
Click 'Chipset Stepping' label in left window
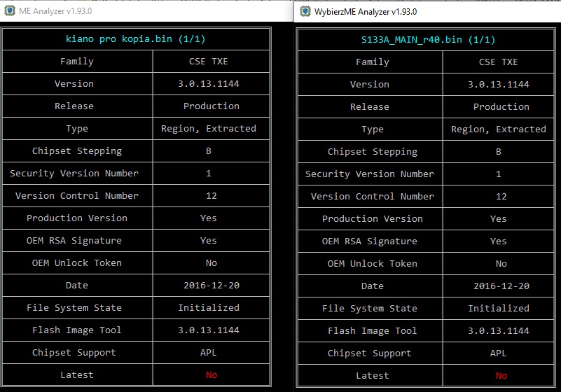pos(77,151)
